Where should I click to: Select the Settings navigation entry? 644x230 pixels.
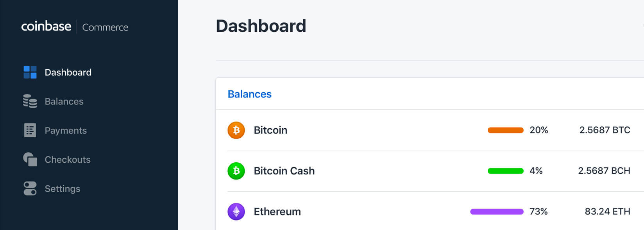coord(63,189)
